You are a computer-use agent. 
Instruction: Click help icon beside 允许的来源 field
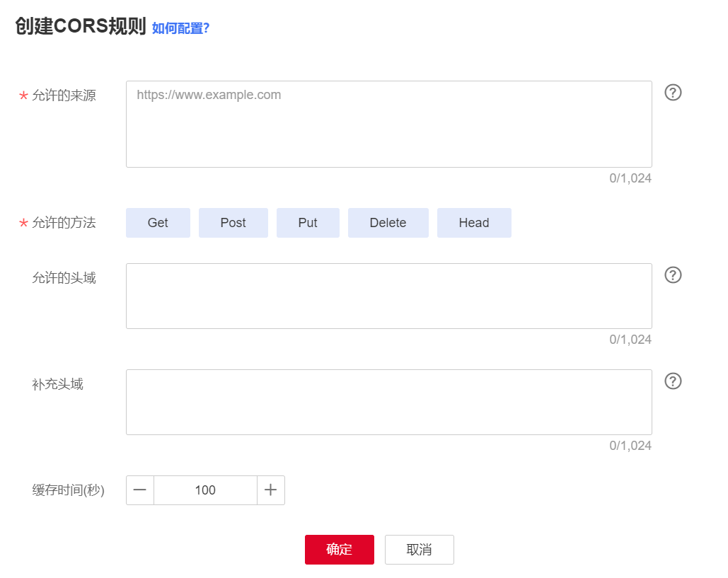coord(673,93)
